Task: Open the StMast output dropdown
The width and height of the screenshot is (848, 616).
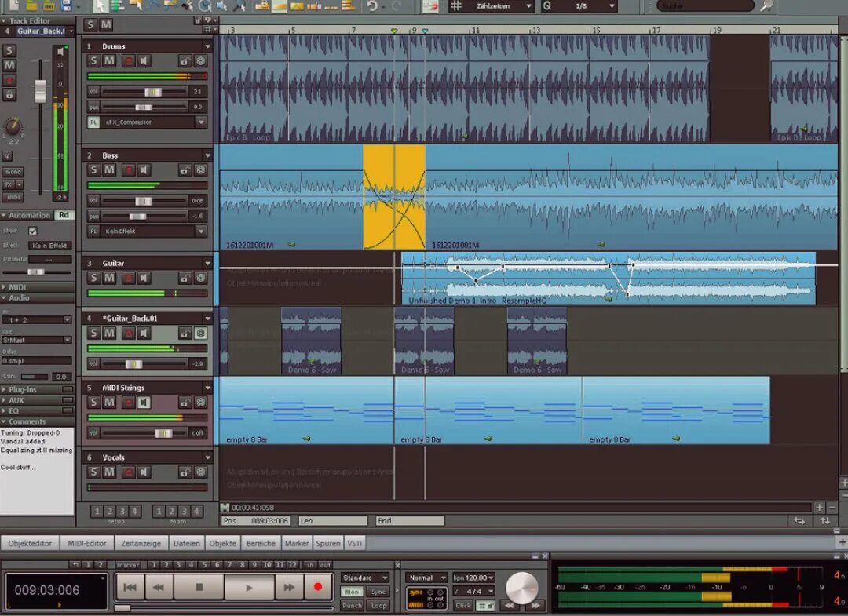Action: tap(68, 340)
